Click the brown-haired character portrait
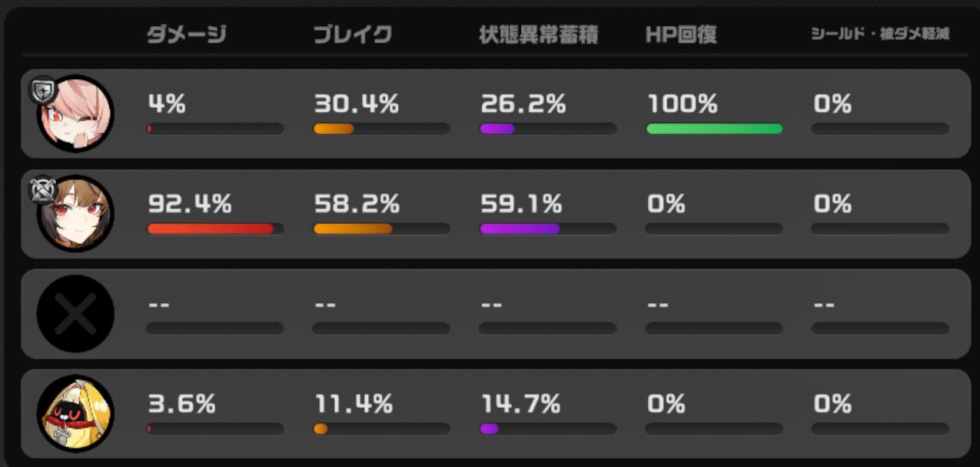The height and width of the screenshot is (467, 980). [x=75, y=214]
